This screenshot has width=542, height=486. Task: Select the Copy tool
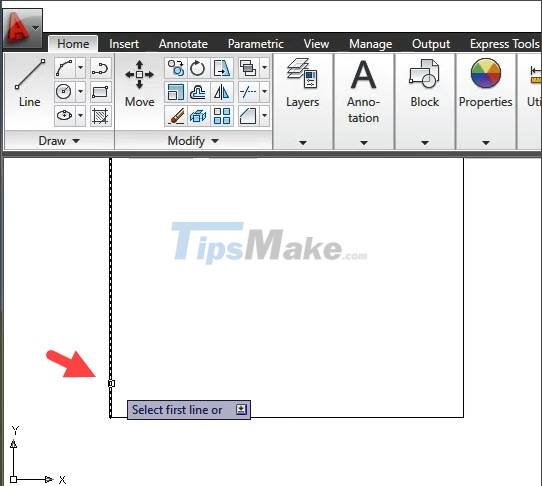176,68
